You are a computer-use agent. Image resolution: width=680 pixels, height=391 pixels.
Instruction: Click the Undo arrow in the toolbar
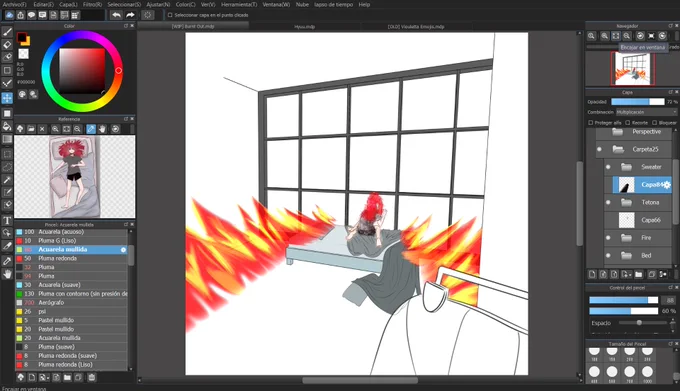116,15
